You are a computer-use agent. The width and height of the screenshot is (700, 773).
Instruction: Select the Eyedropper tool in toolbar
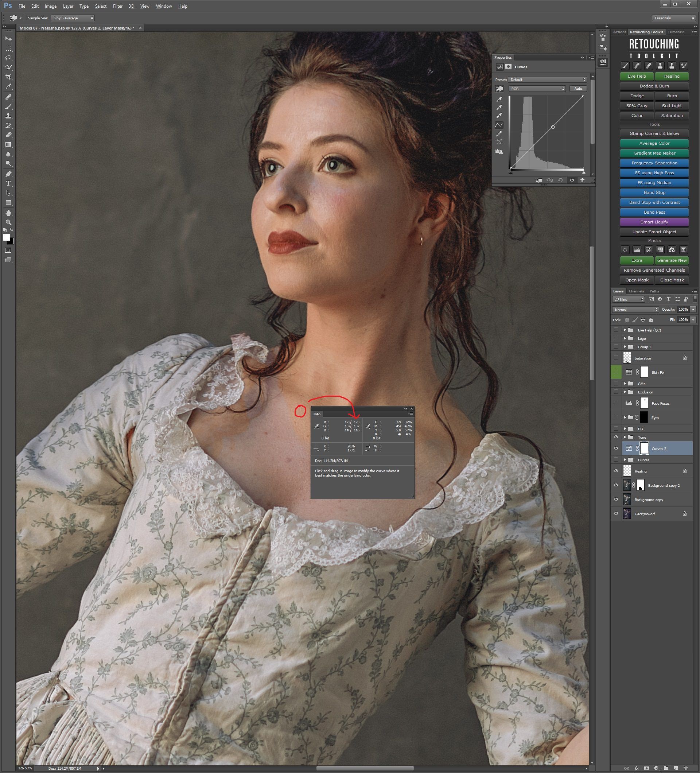[x=8, y=87]
